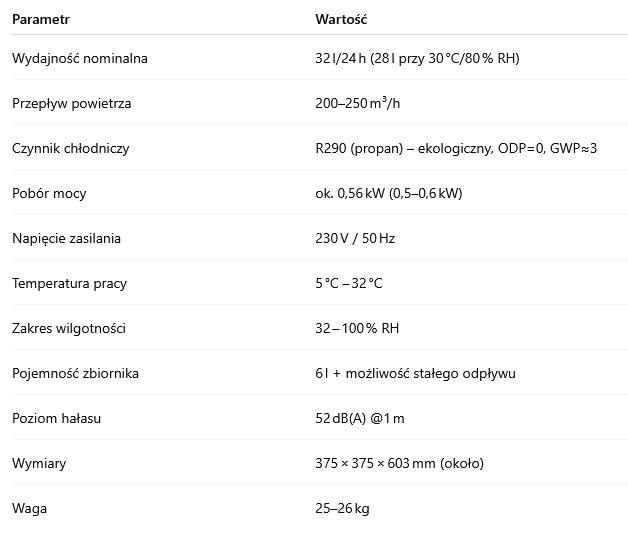Click the Parametr column header

tap(41, 19)
